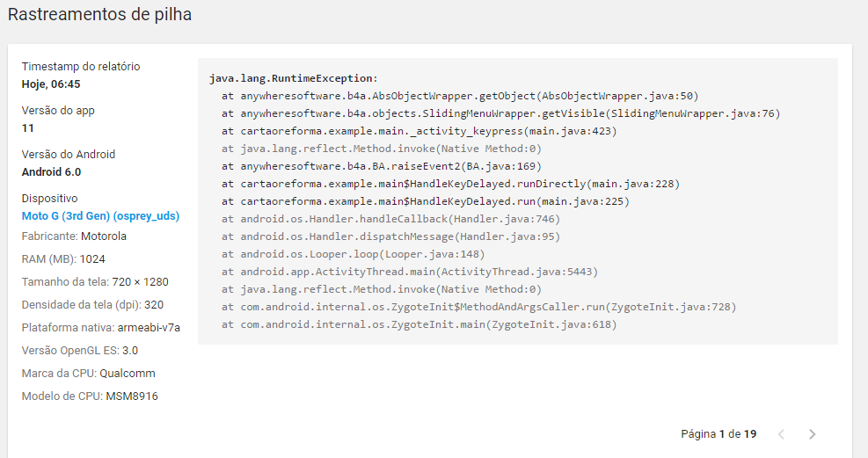Go to the previous page arrow
Image resolution: width=868 pixels, height=458 pixels.
point(781,434)
